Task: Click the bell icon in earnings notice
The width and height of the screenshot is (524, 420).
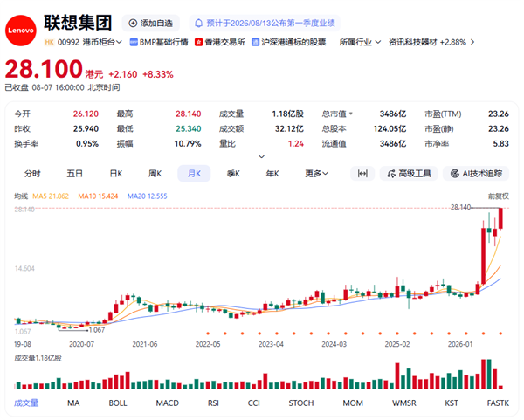Action: pos(199,23)
